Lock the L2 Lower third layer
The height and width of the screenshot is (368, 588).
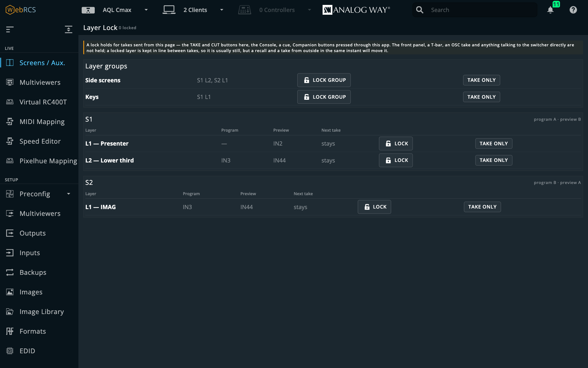tap(396, 160)
